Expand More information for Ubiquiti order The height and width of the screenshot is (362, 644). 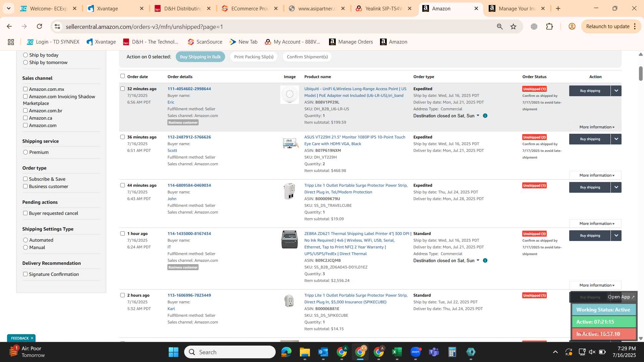(x=595, y=127)
